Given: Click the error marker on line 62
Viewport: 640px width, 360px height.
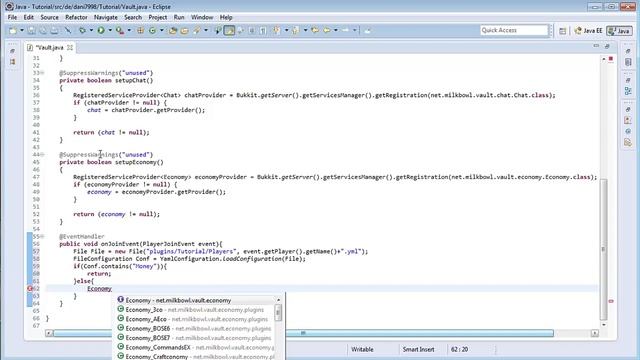Looking at the screenshot, I should (30, 289).
